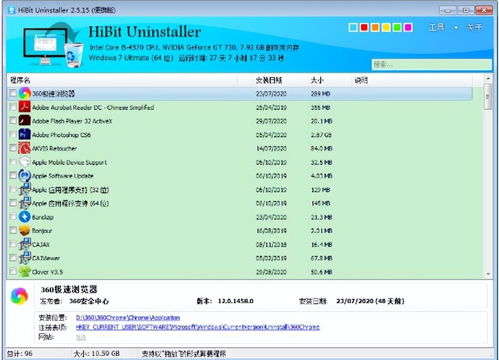Enable the checkbox next to CAJAX

pos(13,244)
